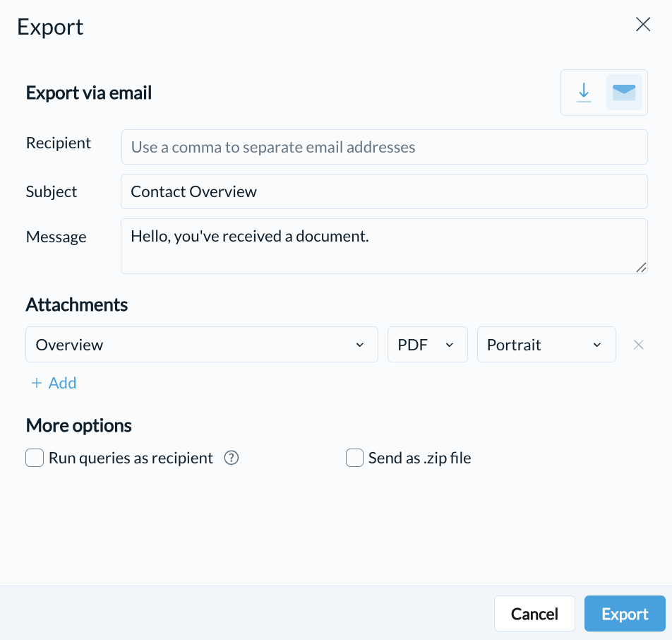This screenshot has height=640, width=672.
Task: Click the blue Export button
Action: pyautogui.click(x=625, y=613)
